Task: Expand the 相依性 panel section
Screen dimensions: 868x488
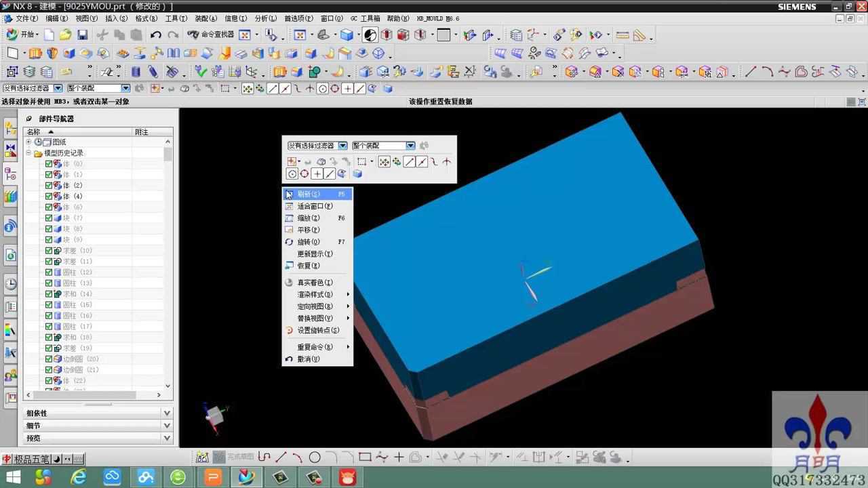Action: (167, 413)
